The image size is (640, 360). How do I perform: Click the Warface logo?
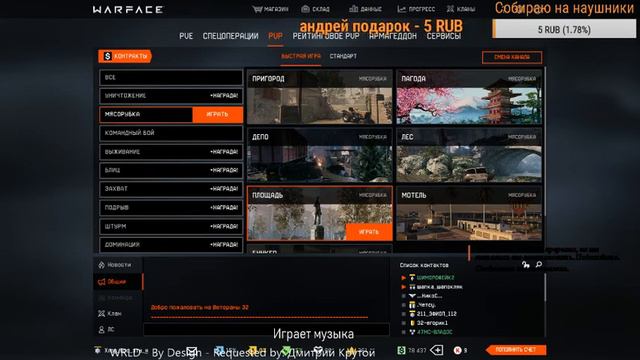pos(128,9)
